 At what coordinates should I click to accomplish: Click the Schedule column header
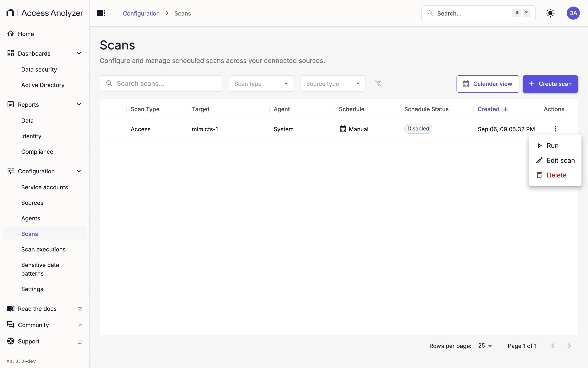351,109
